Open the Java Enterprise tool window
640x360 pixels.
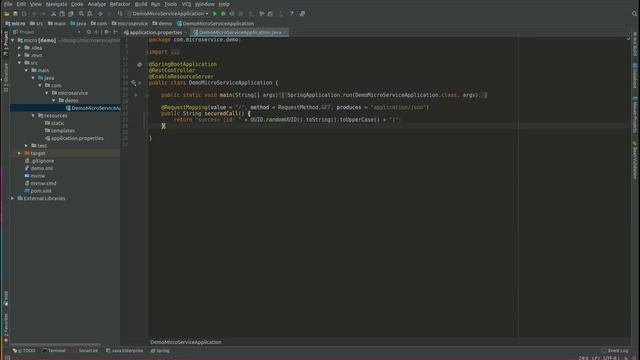124,351
